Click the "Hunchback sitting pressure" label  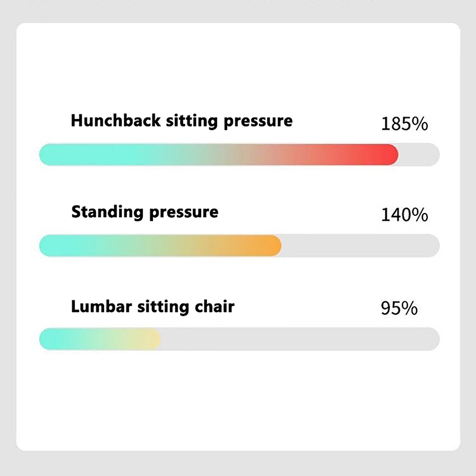coord(181,121)
